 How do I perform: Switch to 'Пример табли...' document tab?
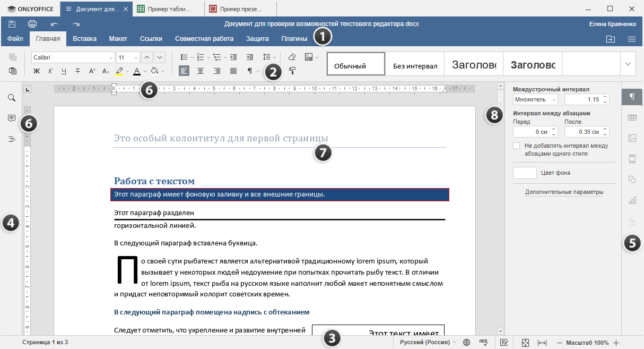tap(168, 9)
